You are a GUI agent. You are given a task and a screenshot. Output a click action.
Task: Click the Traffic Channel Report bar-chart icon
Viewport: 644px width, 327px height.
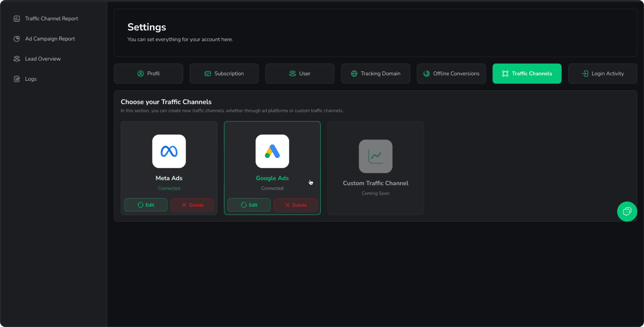point(17,19)
